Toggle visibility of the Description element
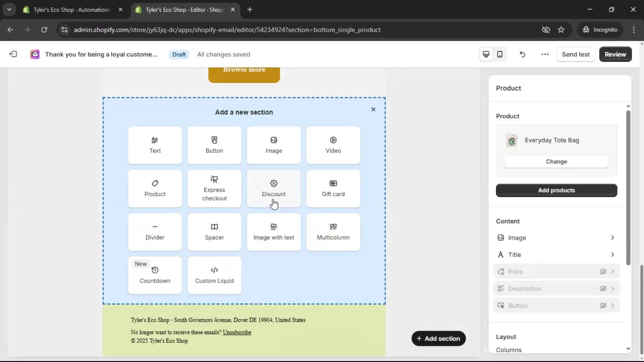The width and height of the screenshot is (644, 362). coord(603,288)
